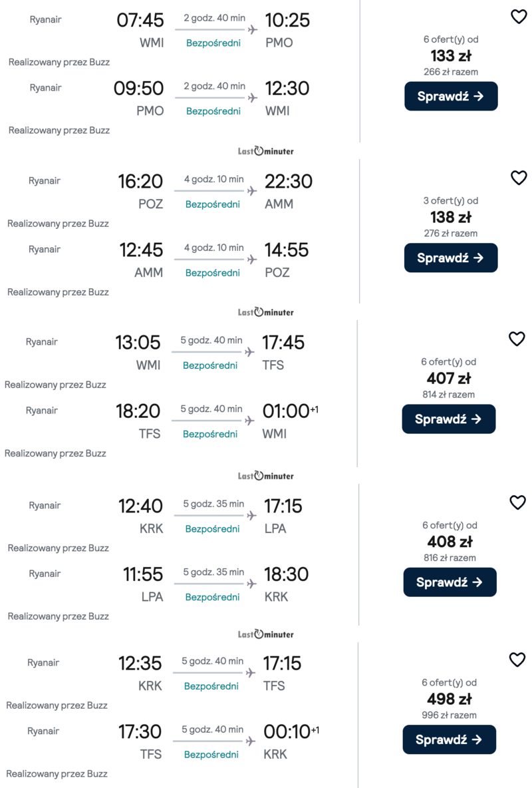Screen dimensions: 532x788
Task: Heart the 407 zł WMI–TFS flight
Action: [517, 339]
